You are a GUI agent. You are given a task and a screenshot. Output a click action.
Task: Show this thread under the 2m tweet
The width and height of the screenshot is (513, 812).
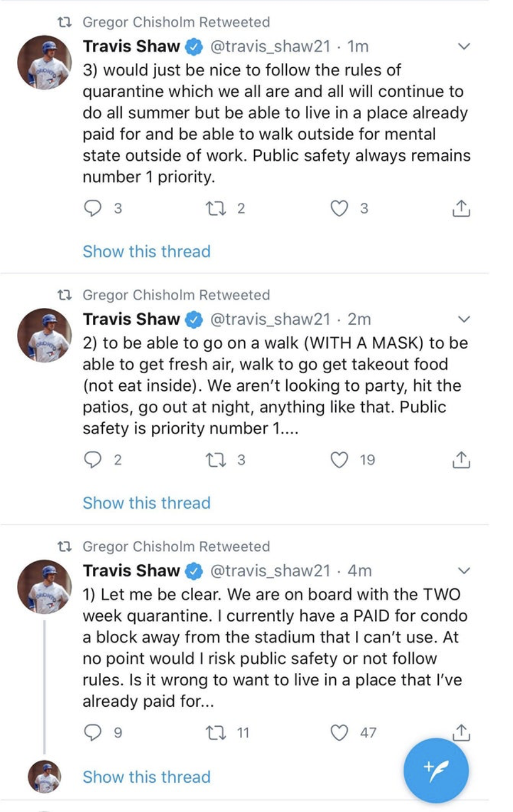[x=146, y=503]
